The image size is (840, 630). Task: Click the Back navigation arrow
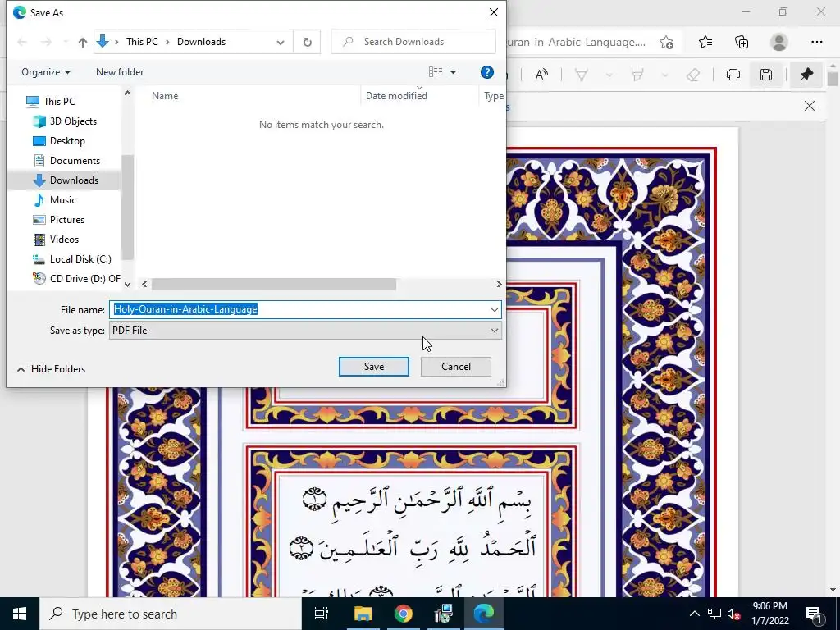[x=22, y=42]
